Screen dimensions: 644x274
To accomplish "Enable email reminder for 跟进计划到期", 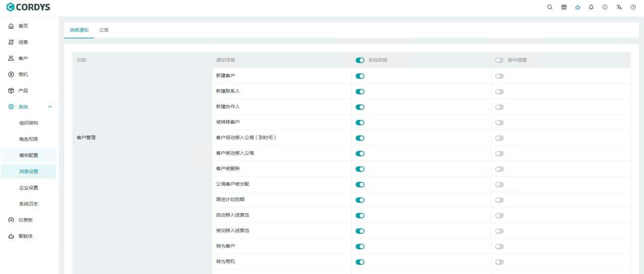I will [x=499, y=200].
